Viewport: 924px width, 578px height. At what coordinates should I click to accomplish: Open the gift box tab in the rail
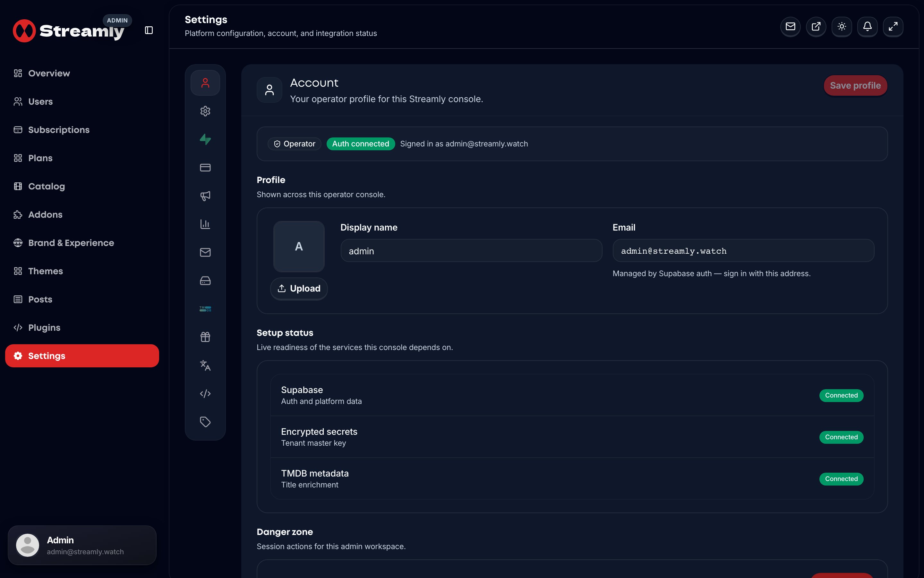[x=205, y=337]
